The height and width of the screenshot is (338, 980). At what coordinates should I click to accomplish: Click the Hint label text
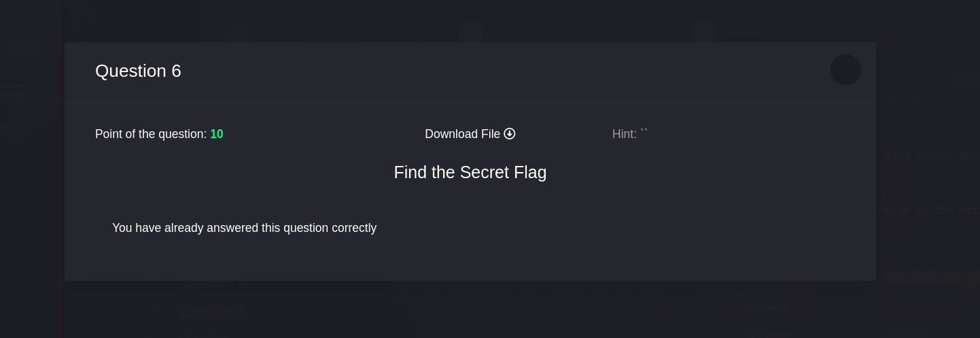click(x=625, y=134)
